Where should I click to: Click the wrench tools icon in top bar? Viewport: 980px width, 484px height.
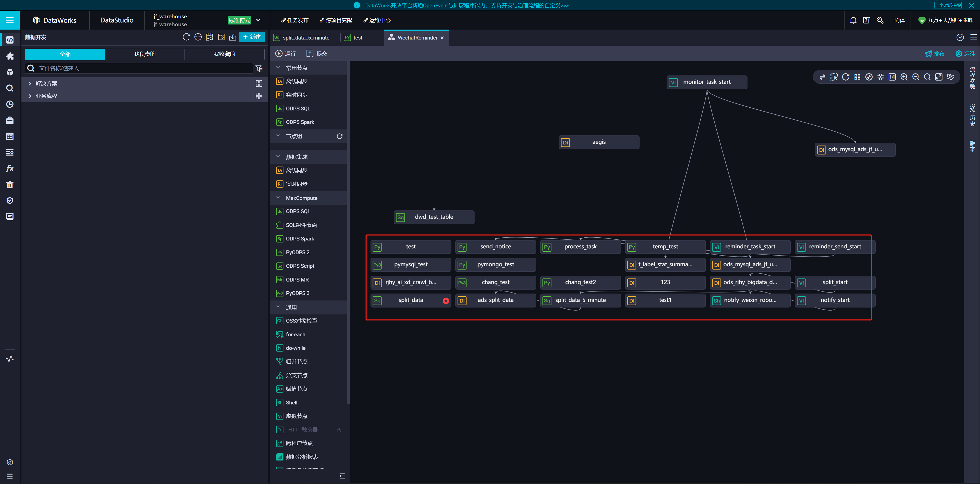880,20
